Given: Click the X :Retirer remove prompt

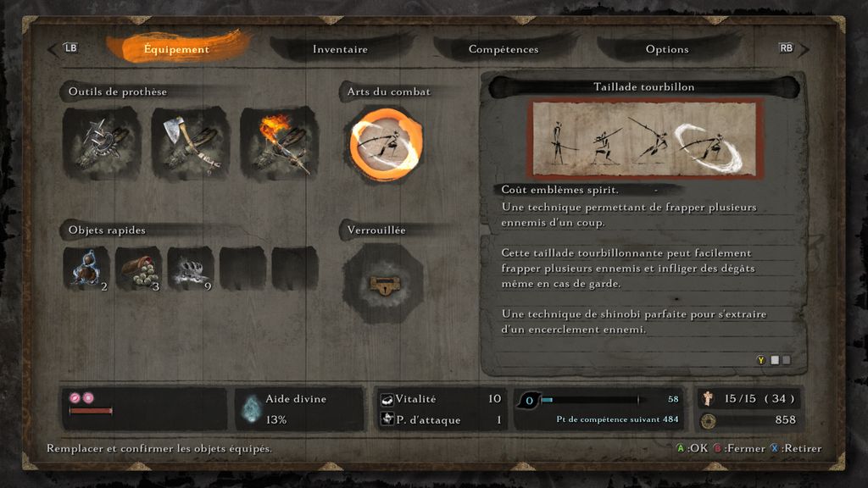Looking at the screenshot, I should (796, 448).
